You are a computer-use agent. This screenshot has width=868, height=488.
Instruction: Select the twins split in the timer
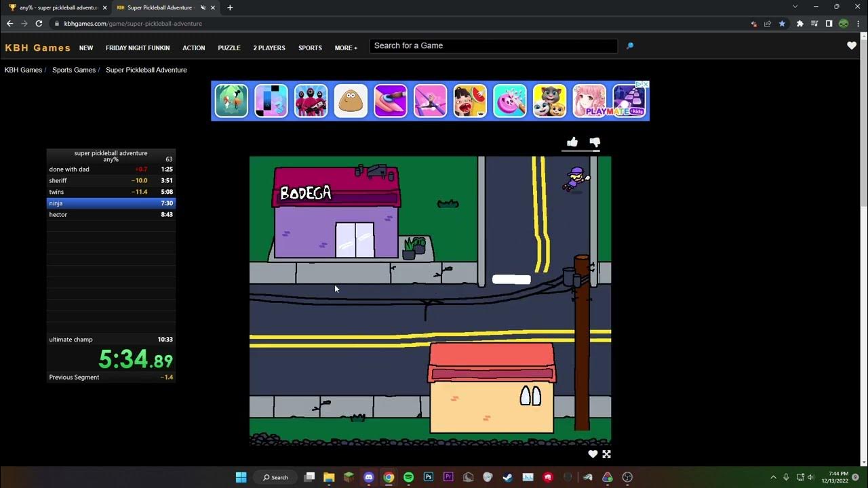(x=111, y=192)
